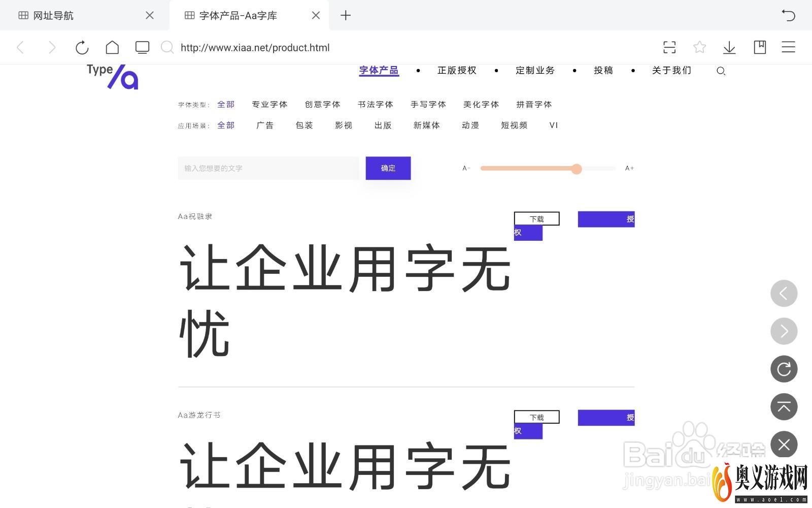Tap the floating scroll-to-top button

(x=784, y=407)
